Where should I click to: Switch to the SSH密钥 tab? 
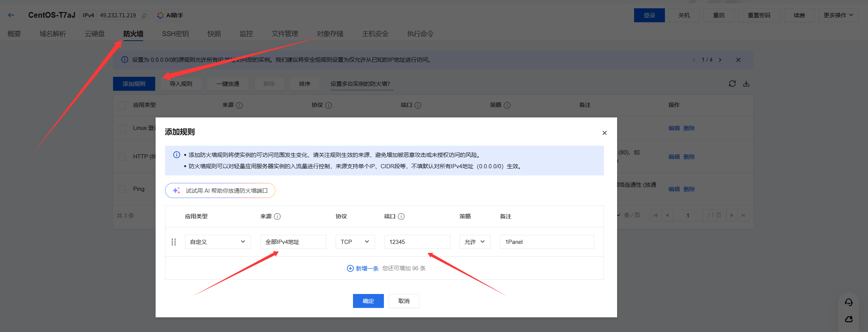click(x=175, y=34)
